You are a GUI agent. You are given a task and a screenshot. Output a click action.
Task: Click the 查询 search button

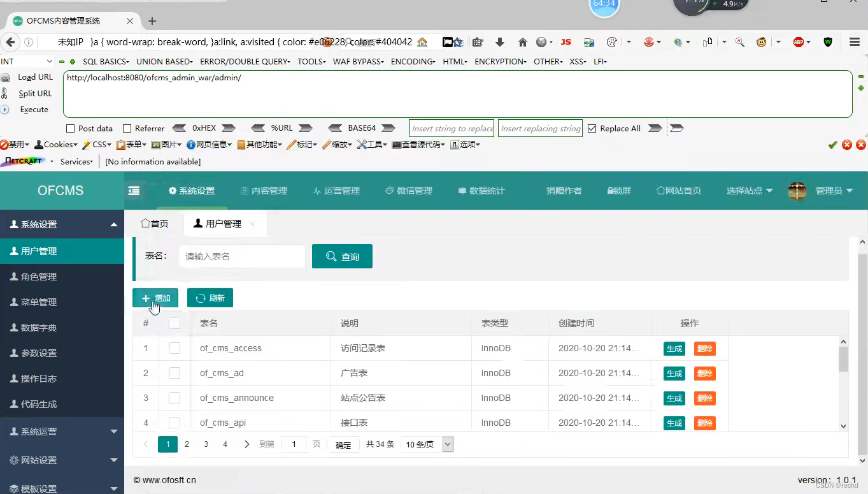click(x=342, y=256)
